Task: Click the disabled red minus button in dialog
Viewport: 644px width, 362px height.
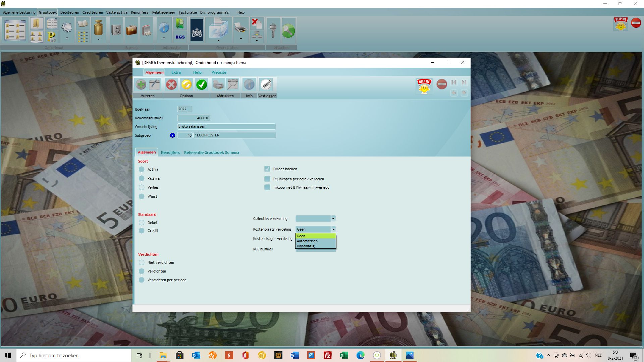Action: (442, 84)
